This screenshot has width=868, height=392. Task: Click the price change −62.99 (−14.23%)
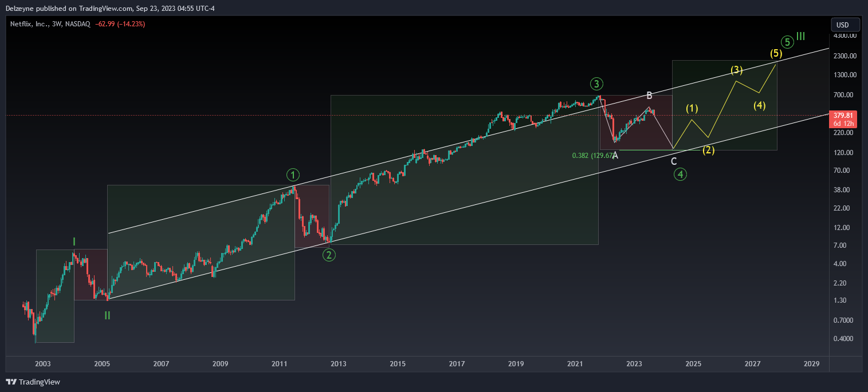[119, 24]
